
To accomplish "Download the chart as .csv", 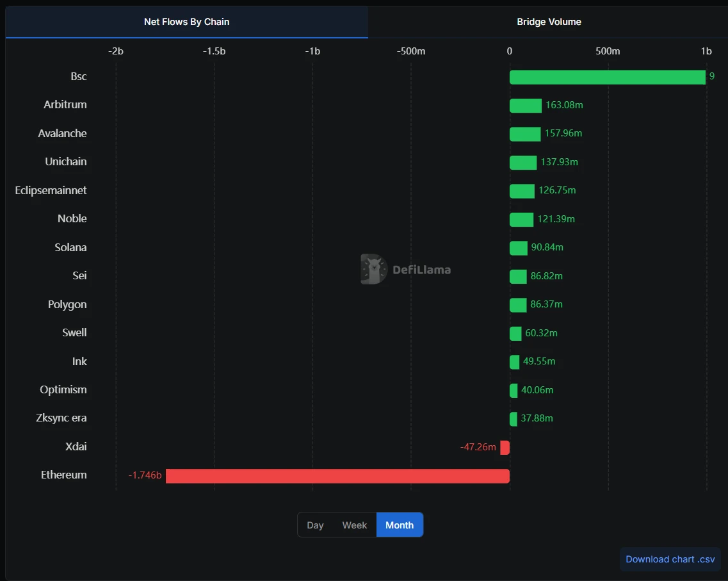I will pyautogui.click(x=670, y=559).
